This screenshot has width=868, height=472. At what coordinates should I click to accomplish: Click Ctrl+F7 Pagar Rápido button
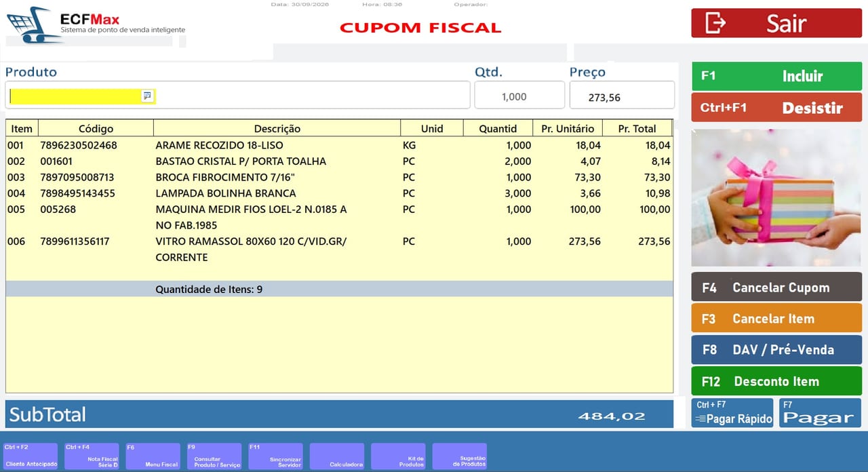pyautogui.click(x=733, y=413)
